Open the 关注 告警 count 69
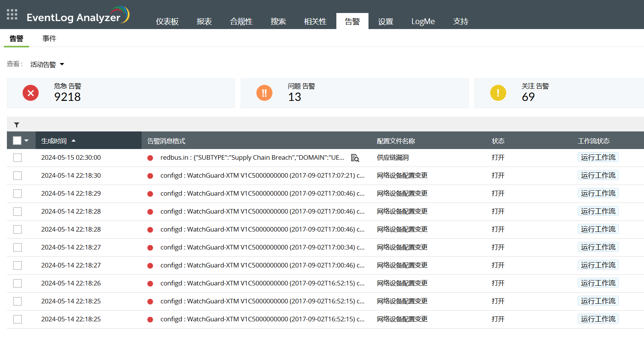The height and width of the screenshot is (337, 644). click(x=528, y=97)
